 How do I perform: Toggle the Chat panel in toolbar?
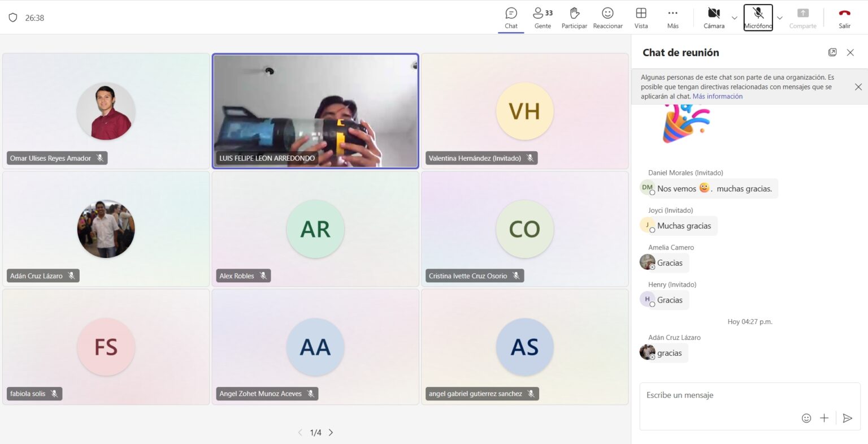(x=511, y=18)
